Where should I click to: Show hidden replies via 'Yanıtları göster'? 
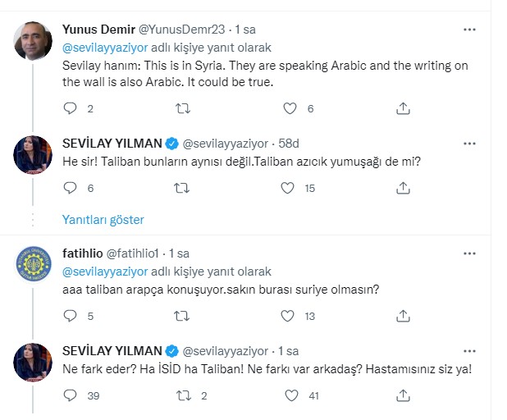pyautogui.click(x=103, y=220)
